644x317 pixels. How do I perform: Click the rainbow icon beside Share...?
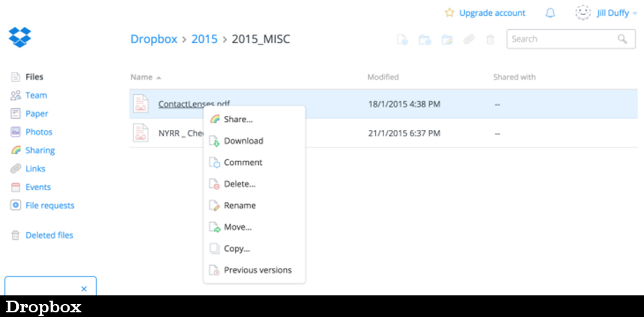click(x=215, y=119)
